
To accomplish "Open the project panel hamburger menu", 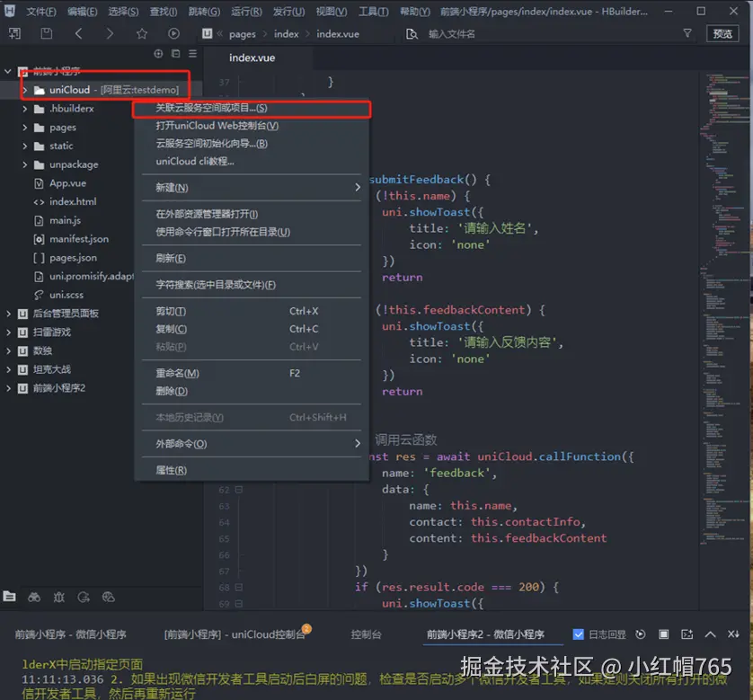I will coord(192,54).
